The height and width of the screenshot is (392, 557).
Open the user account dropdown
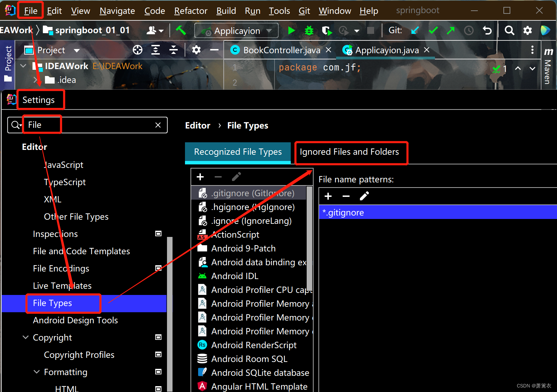pyautogui.click(x=155, y=31)
